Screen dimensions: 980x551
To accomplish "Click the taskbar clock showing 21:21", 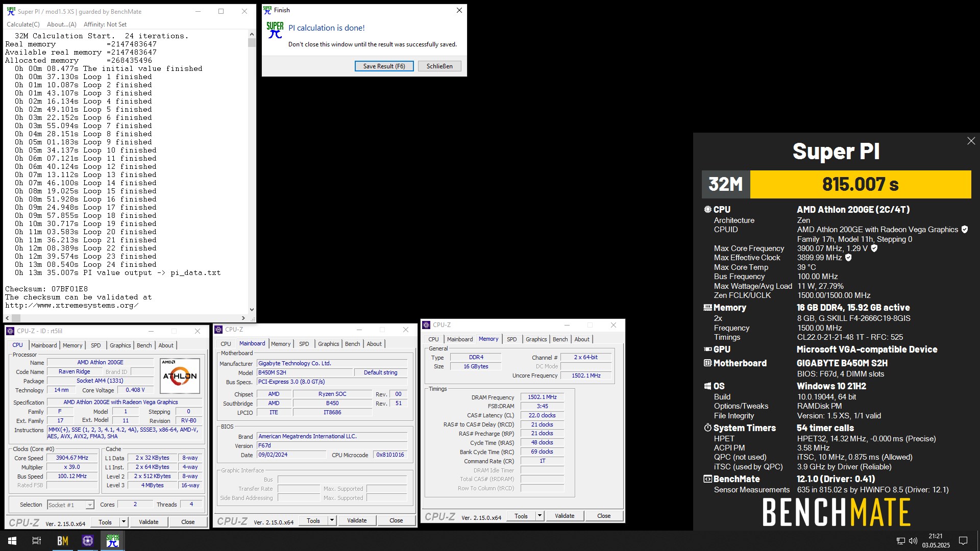I will tap(936, 541).
